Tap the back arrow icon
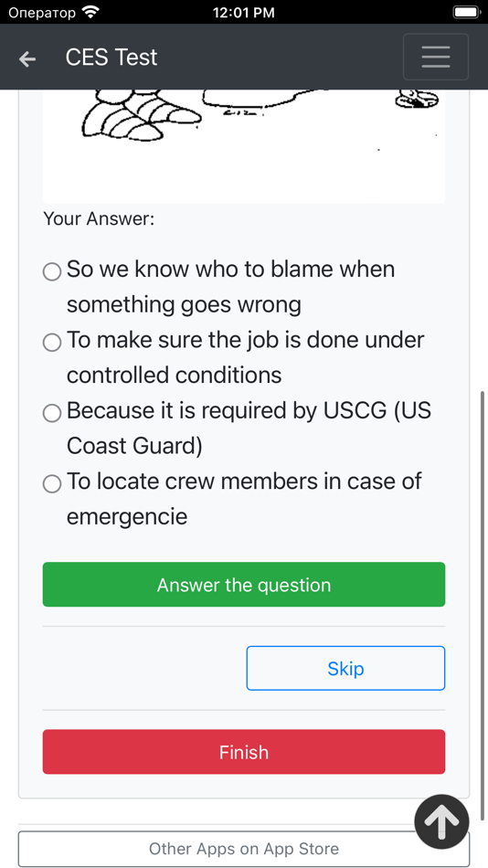This screenshot has height=868, width=488. [27, 58]
